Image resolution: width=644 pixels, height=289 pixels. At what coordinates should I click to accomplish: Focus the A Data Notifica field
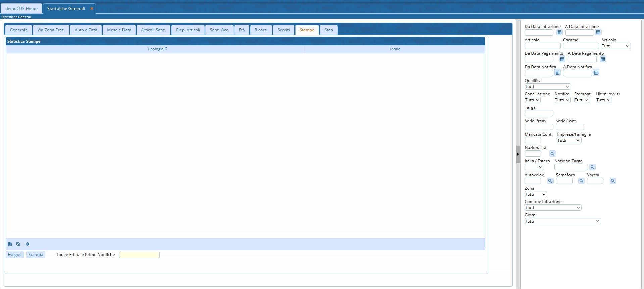pos(578,73)
